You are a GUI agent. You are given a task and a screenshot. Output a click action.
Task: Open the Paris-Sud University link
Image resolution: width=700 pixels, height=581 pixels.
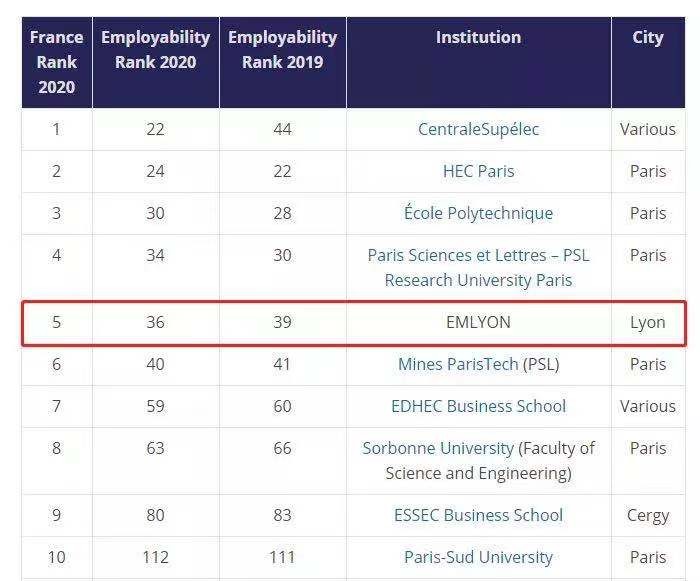click(478, 557)
